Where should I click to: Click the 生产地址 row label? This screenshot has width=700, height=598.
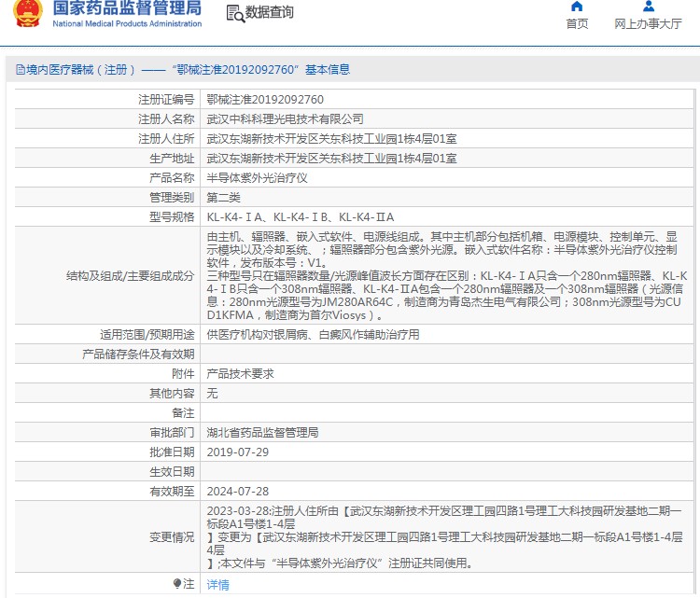coord(172,159)
